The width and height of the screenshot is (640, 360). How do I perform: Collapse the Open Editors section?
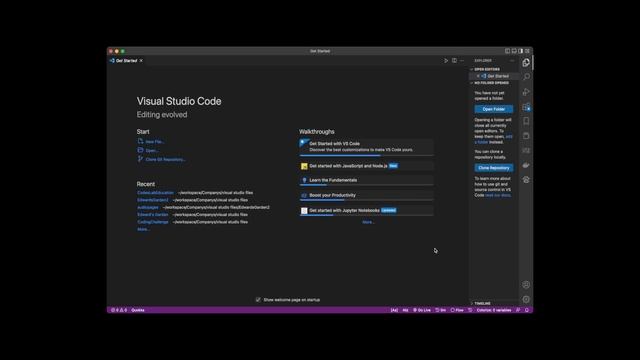tap(486, 69)
